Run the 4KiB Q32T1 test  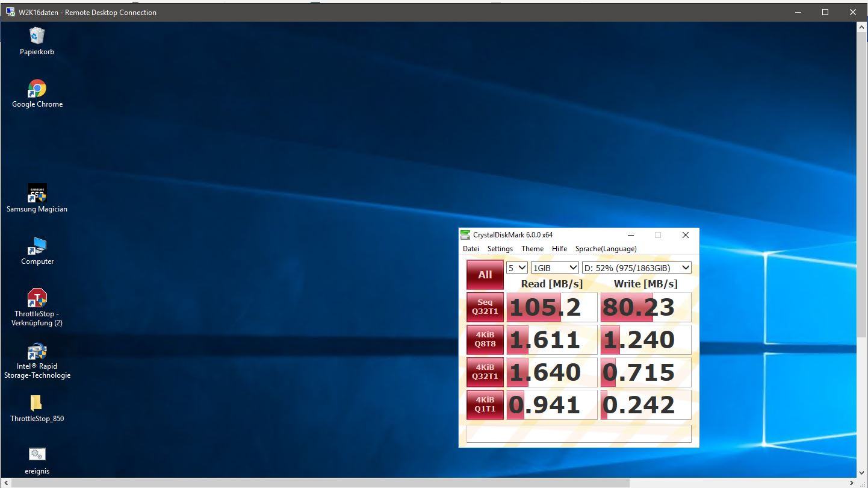[x=485, y=372]
